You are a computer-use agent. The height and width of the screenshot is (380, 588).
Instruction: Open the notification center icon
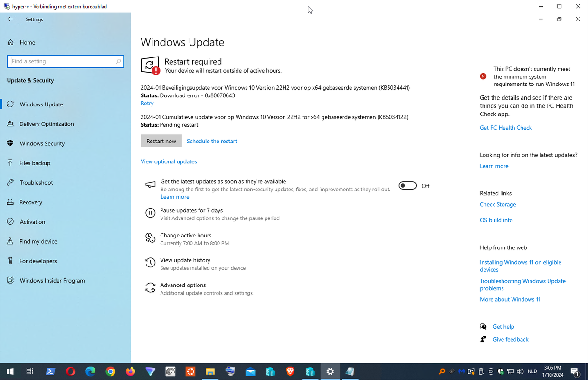tap(575, 371)
